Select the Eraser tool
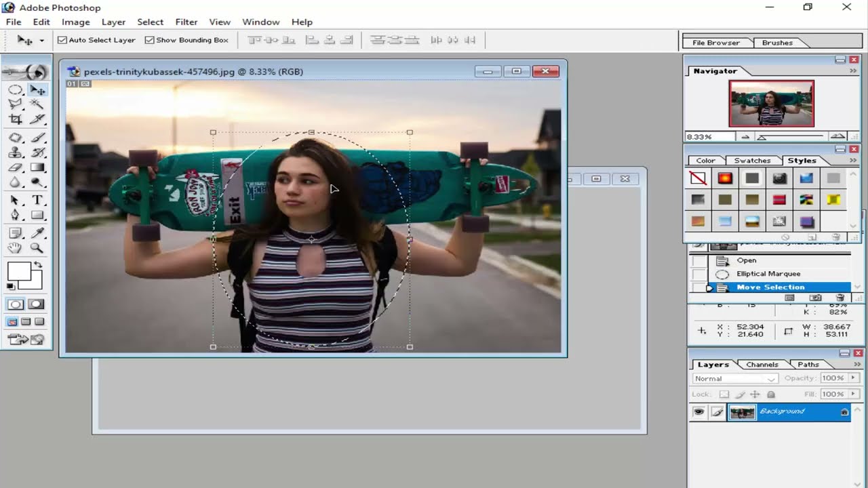The image size is (868, 488). click(x=15, y=167)
